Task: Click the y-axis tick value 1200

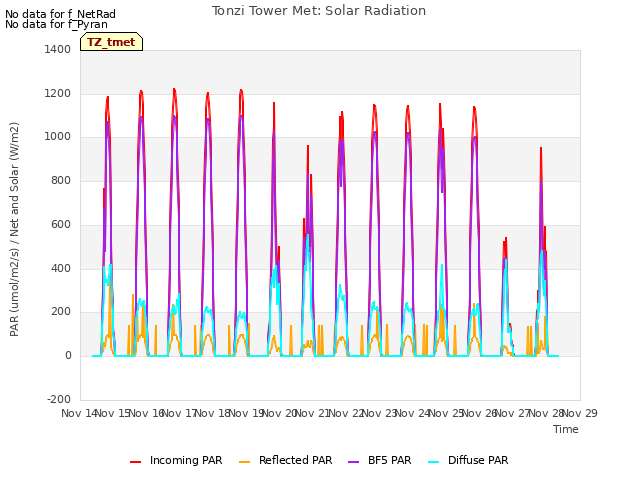Action: point(58,93)
